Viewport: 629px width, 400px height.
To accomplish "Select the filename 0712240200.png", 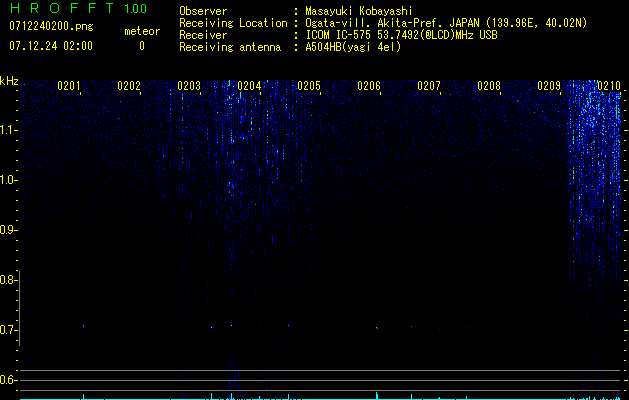I will point(51,27).
